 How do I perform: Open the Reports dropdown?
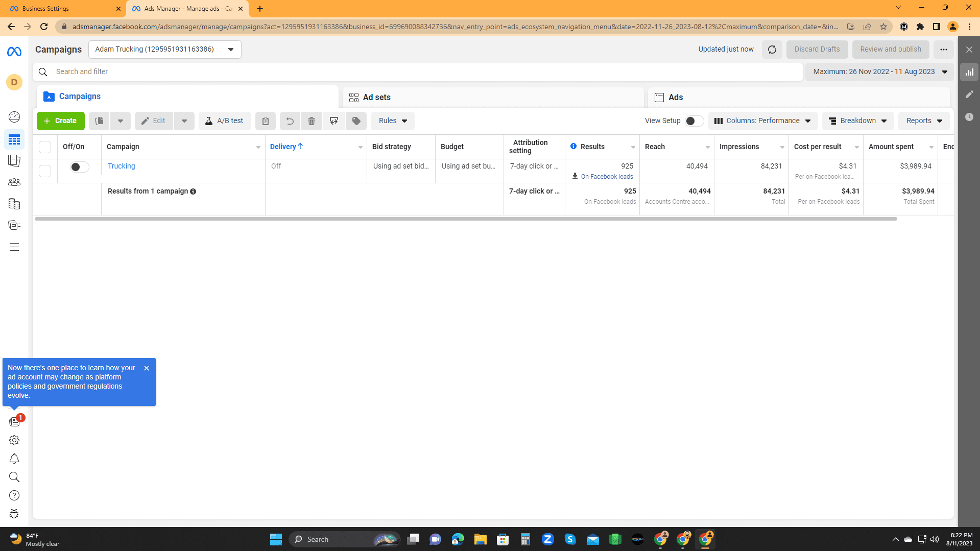[924, 121]
